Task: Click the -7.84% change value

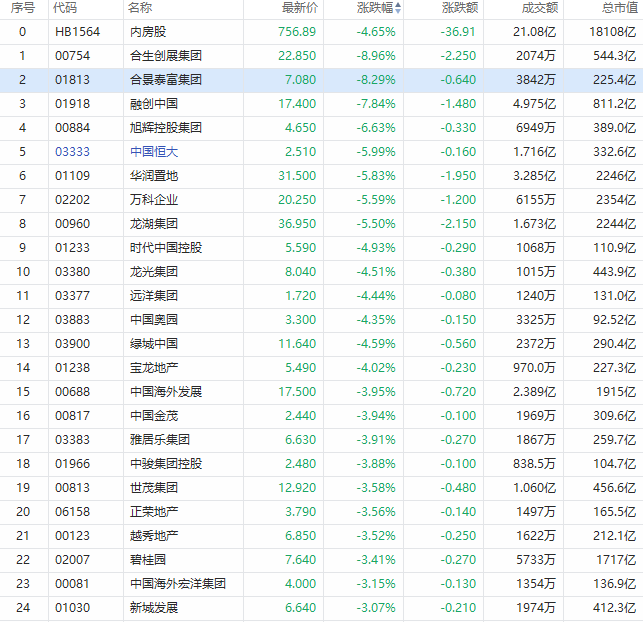Action: (x=376, y=104)
